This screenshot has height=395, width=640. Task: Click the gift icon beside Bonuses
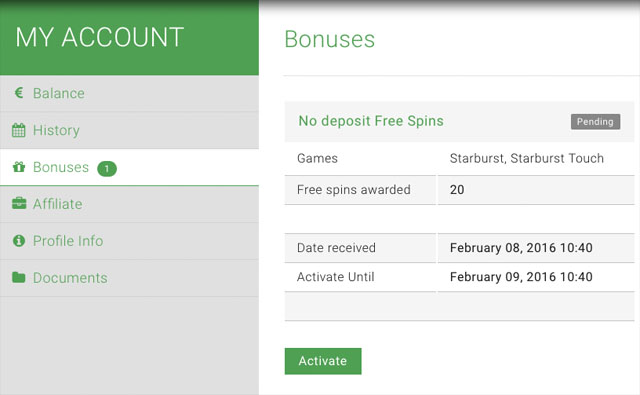click(19, 167)
